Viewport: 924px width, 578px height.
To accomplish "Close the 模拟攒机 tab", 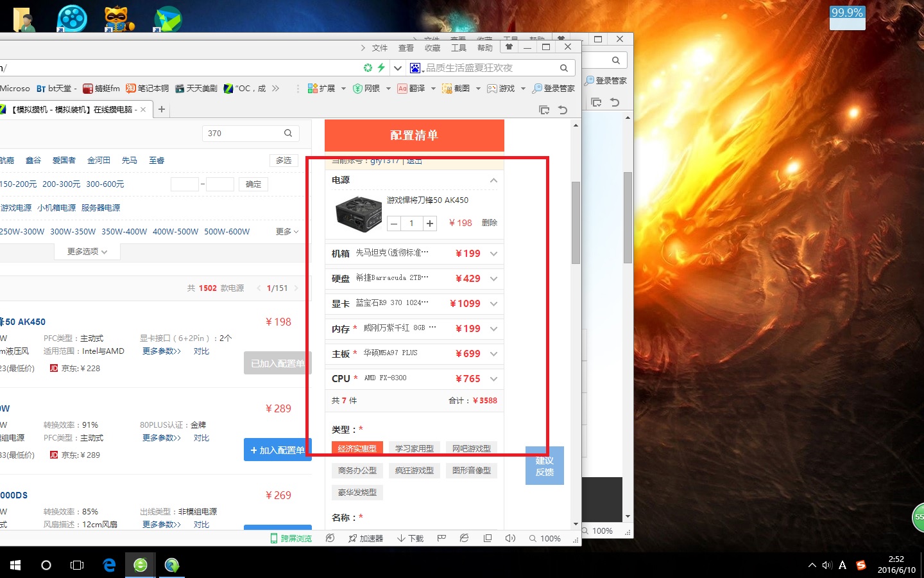I will click(143, 110).
